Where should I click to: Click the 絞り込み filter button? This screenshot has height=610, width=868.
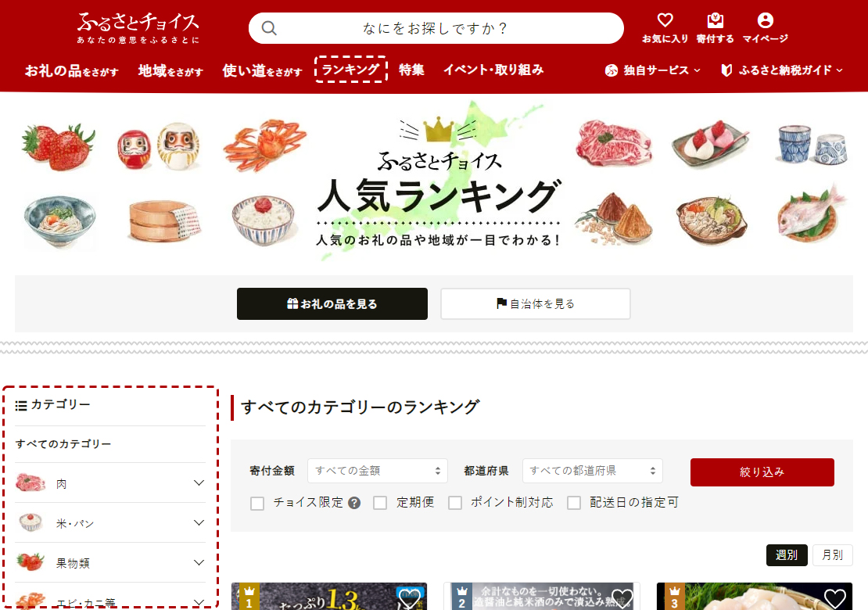coord(762,472)
